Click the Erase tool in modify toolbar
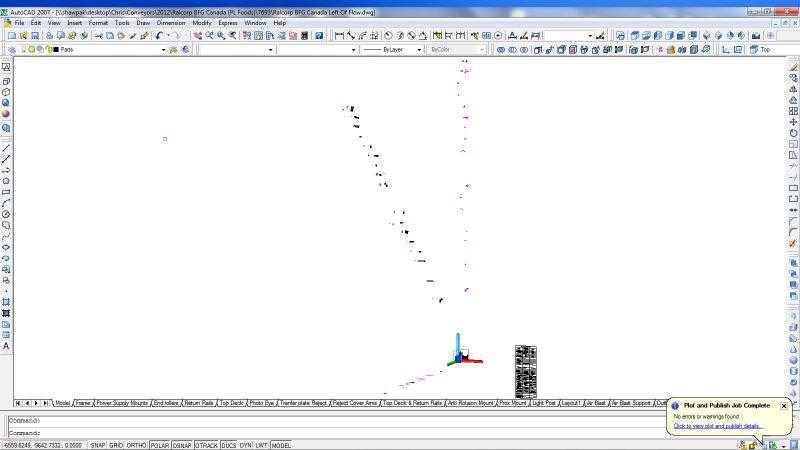Screen dimensions: 800x450 pyautogui.click(x=793, y=67)
